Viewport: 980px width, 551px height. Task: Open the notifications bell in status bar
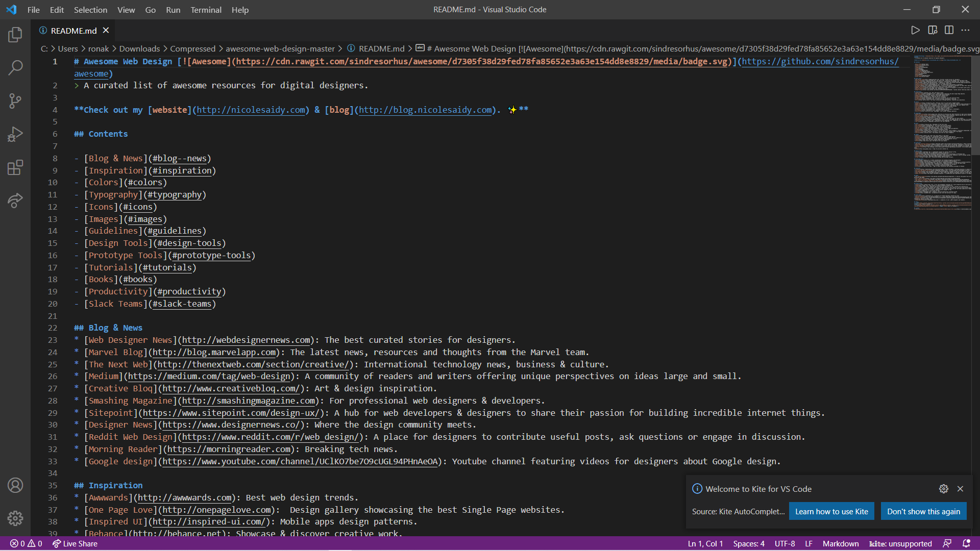(x=966, y=543)
